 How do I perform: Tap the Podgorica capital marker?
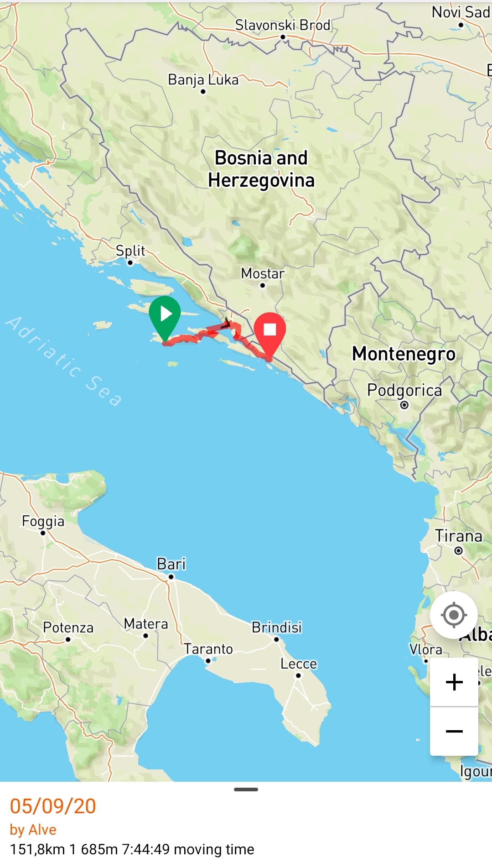coord(404,405)
